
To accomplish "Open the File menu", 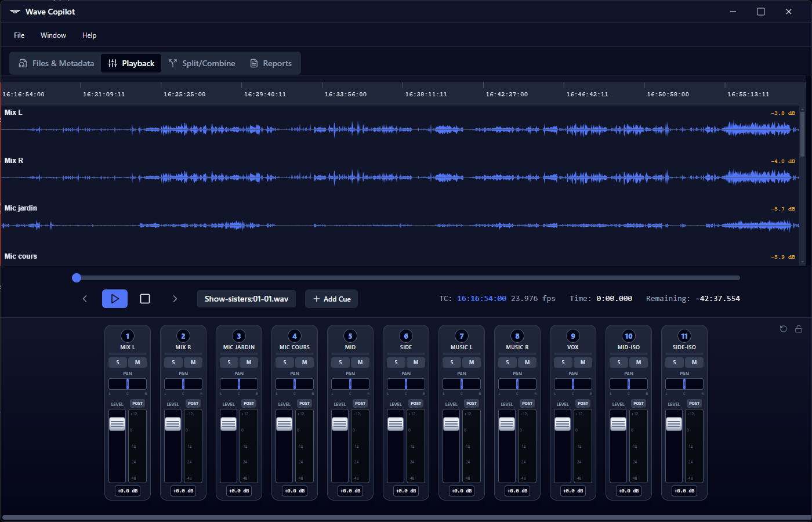I will (x=19, y=35).
